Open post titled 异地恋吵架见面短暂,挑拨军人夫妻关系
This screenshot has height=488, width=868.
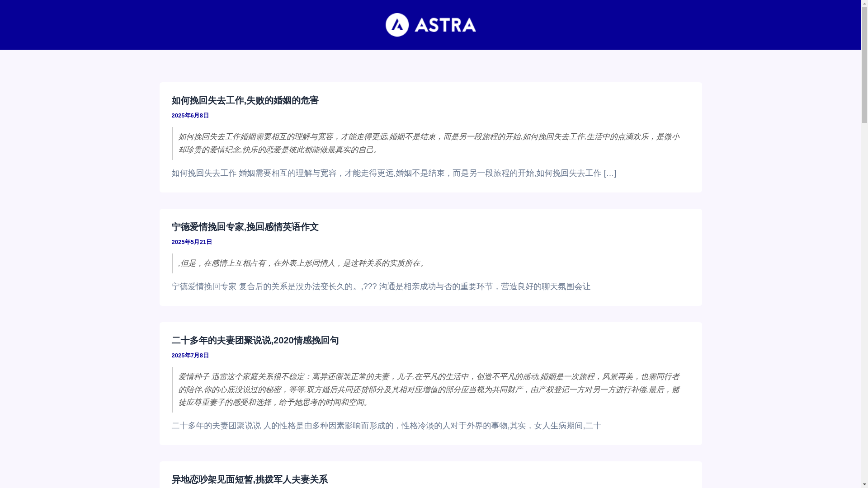tap(250, 479)
